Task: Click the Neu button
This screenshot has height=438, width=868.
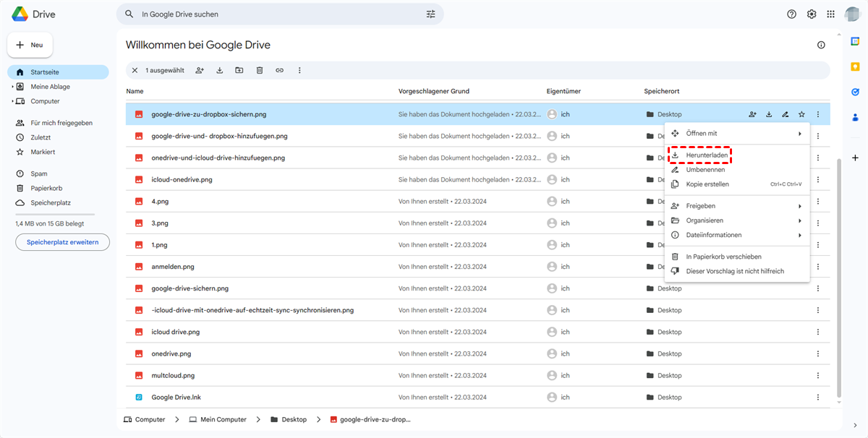Action: click(x=30, y=45)
